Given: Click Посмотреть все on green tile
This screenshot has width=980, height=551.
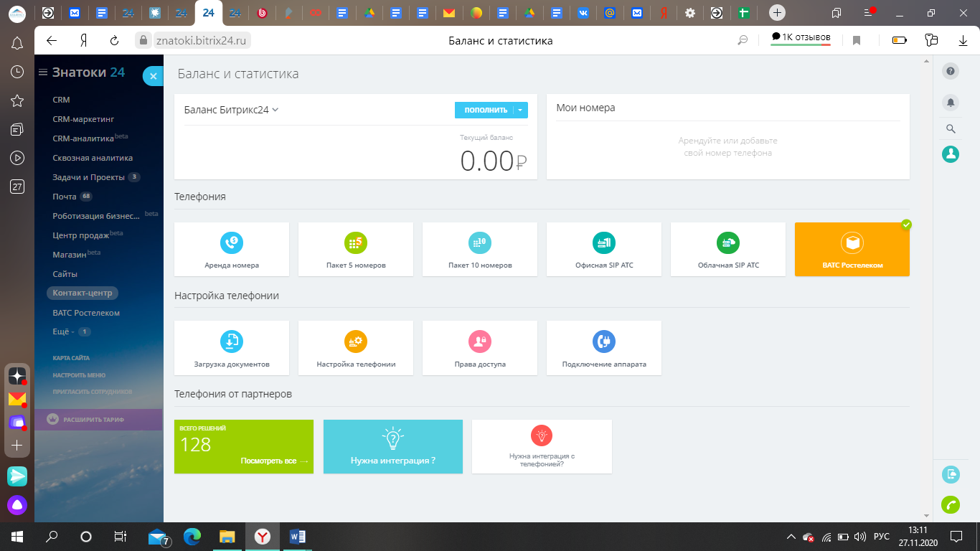Looking at the screenshot, I should tap(274, 461).
